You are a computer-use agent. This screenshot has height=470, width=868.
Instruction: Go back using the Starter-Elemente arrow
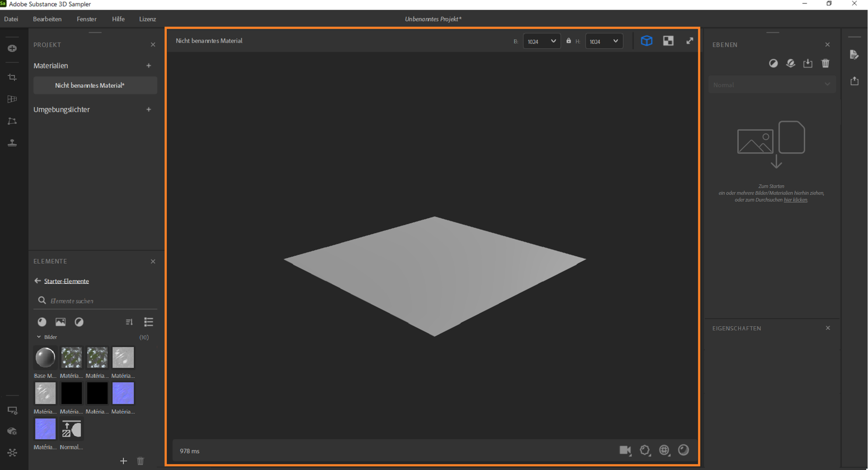point(38,281)
